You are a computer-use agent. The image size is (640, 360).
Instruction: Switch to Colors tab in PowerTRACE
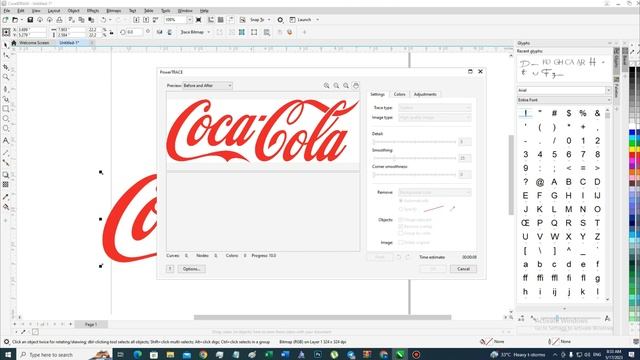pyautogui.click(x=399, y=94)
